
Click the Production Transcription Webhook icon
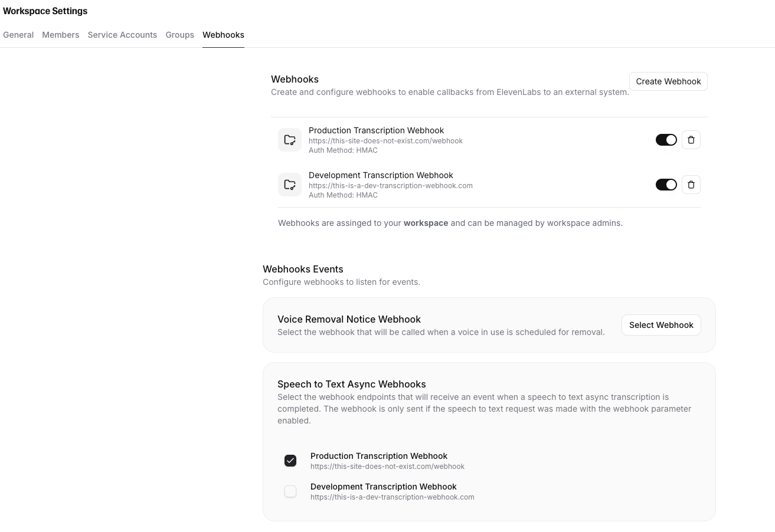pos(289,140)
